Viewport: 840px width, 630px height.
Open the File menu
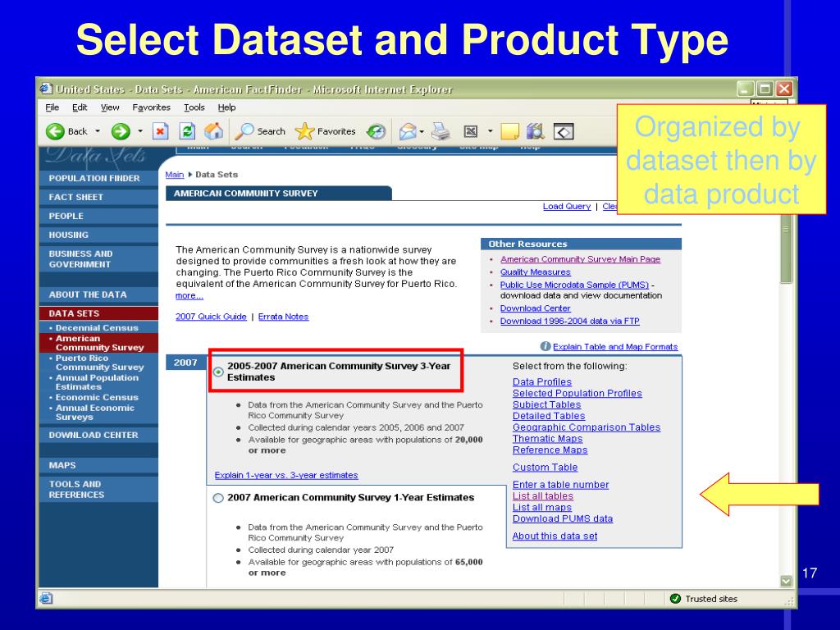pos(52,107)
